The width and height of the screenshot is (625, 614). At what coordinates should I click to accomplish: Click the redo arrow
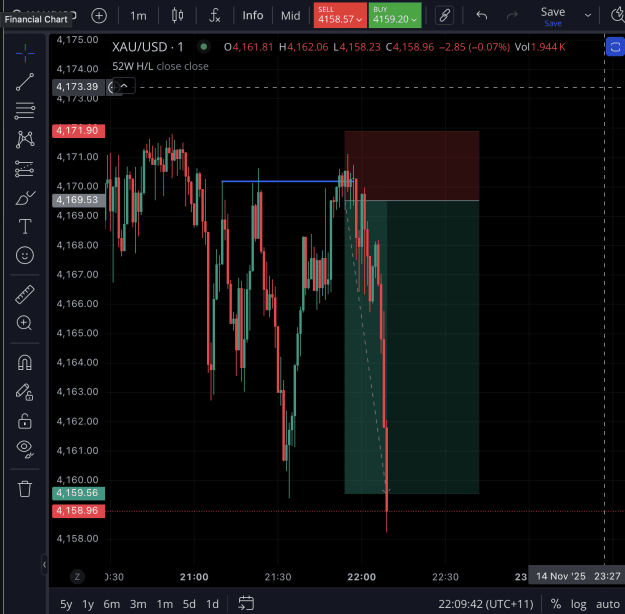512,16
